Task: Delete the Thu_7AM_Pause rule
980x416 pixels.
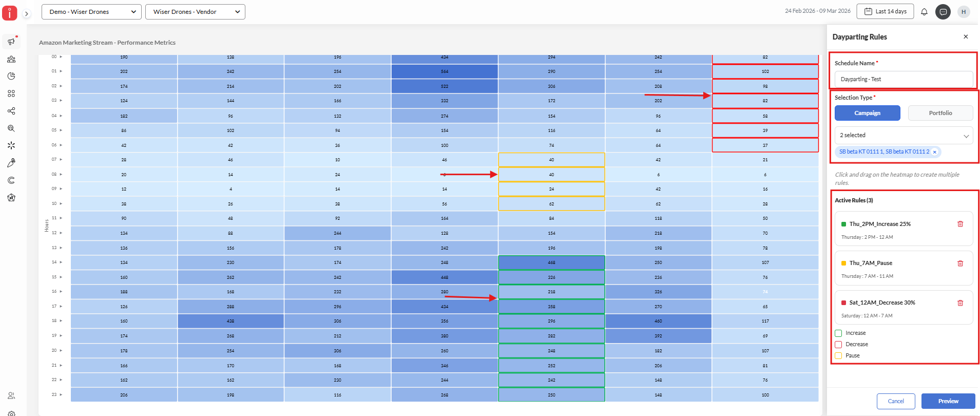Action: pos(960,263)
